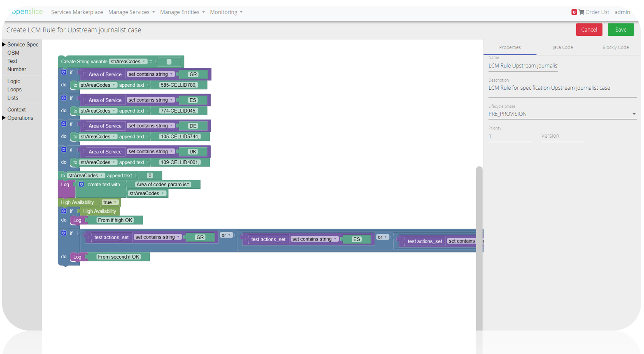Open the mutator gear on the DE if block
Viewport: 644px width, 354px height.
[64, 124]
